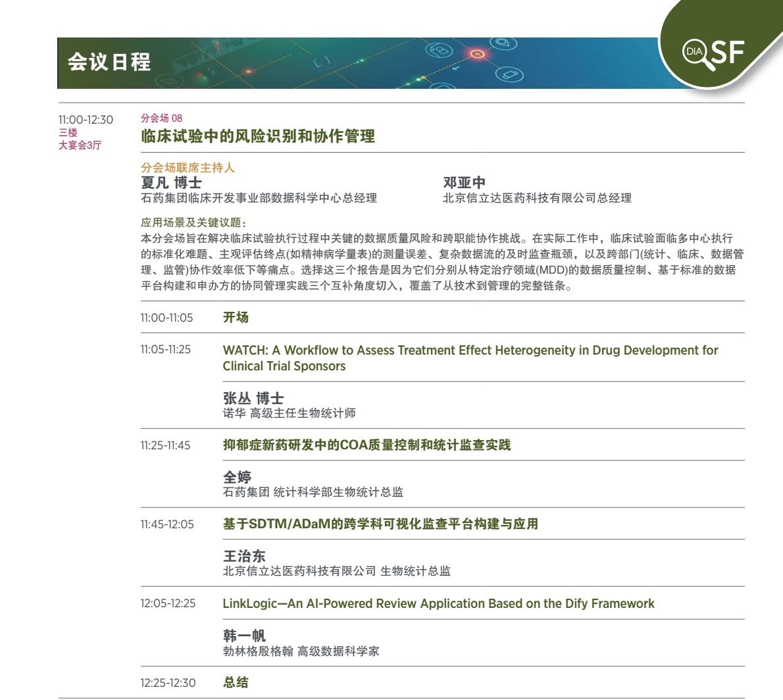This screenshot has width=783, height=700.
Task: Click the padlock icon in the banner
Action: pyautogui.click(x=440, y=50)
